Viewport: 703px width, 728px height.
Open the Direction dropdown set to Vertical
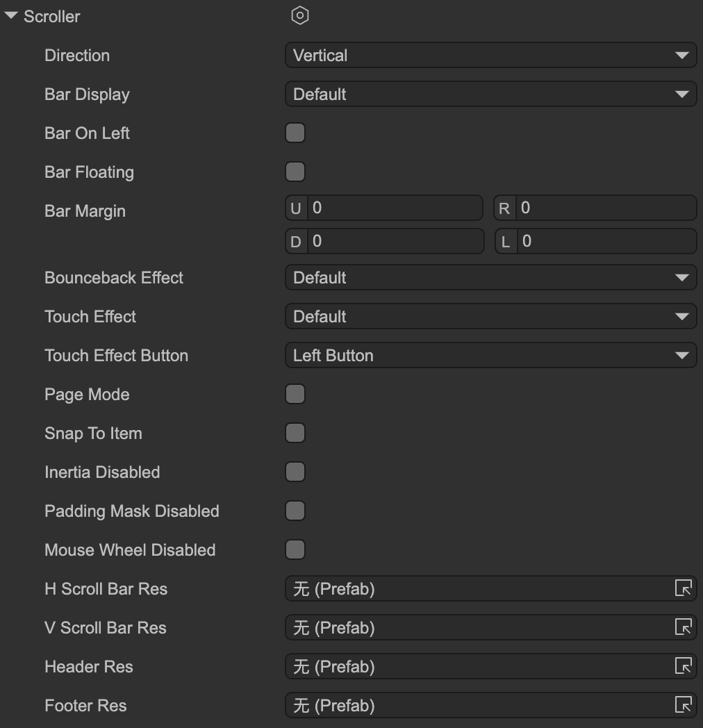[490, 56]
